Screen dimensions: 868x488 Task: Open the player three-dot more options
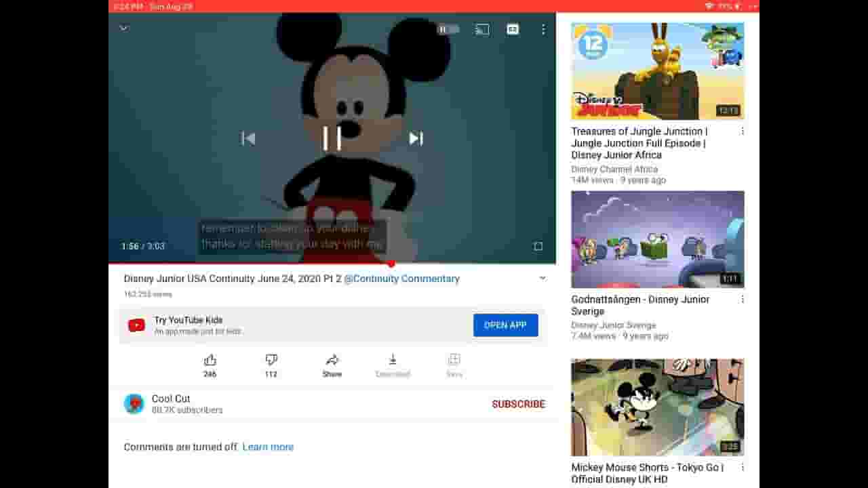coord(543,29)
